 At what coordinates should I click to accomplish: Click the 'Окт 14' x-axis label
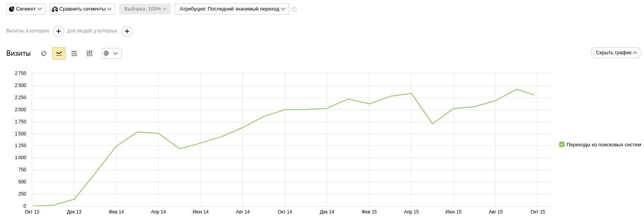point(285,212)
